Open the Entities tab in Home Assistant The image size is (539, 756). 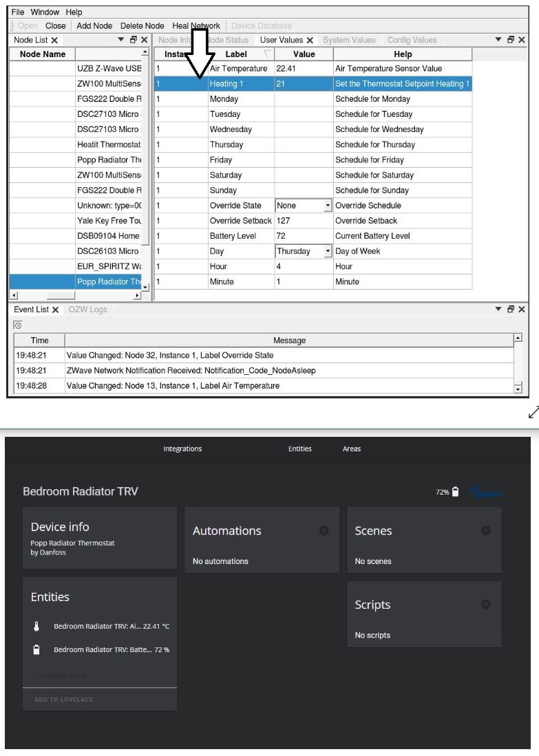point(299,449)
